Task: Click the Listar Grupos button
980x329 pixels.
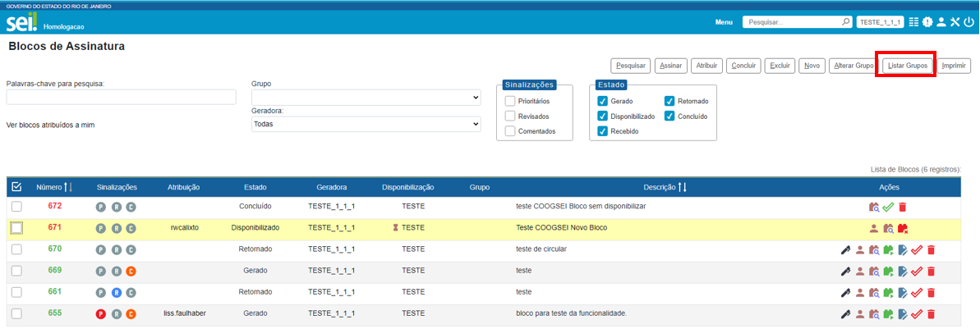Action: tap(908, 65)
